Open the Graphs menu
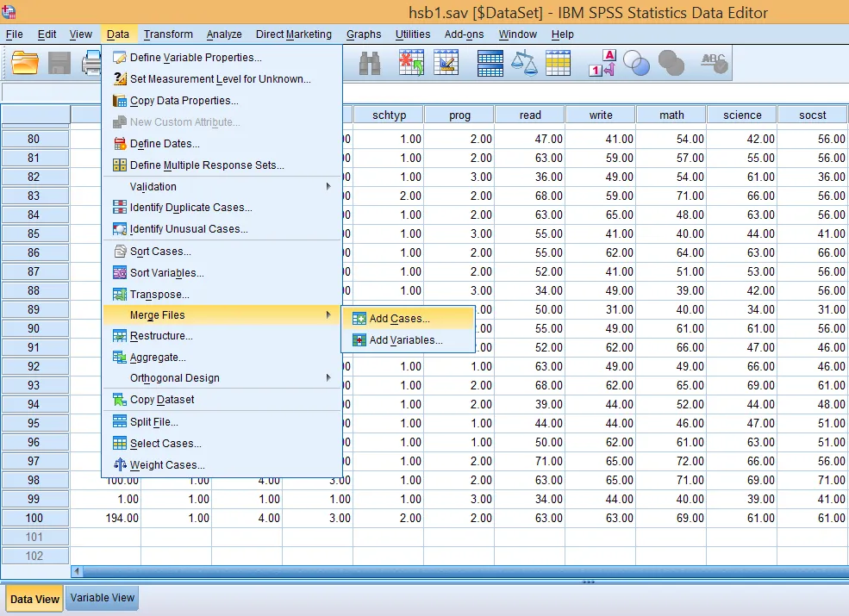The height and width of the screenshot is (616, 849). [363, 34]
